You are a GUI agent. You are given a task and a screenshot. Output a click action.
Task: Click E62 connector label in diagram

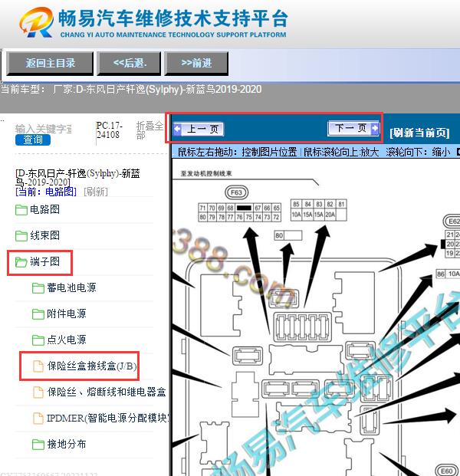(x=453, y=222)
